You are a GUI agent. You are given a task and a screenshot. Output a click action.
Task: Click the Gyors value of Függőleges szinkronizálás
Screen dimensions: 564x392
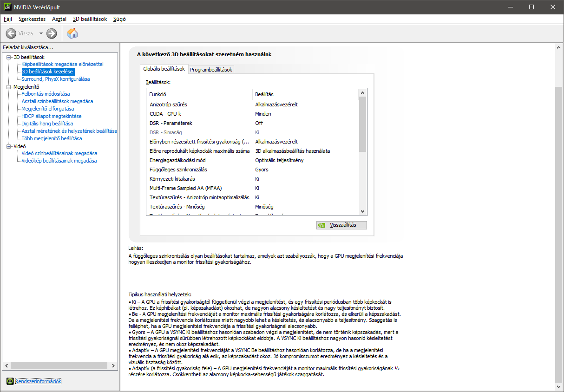262,170
